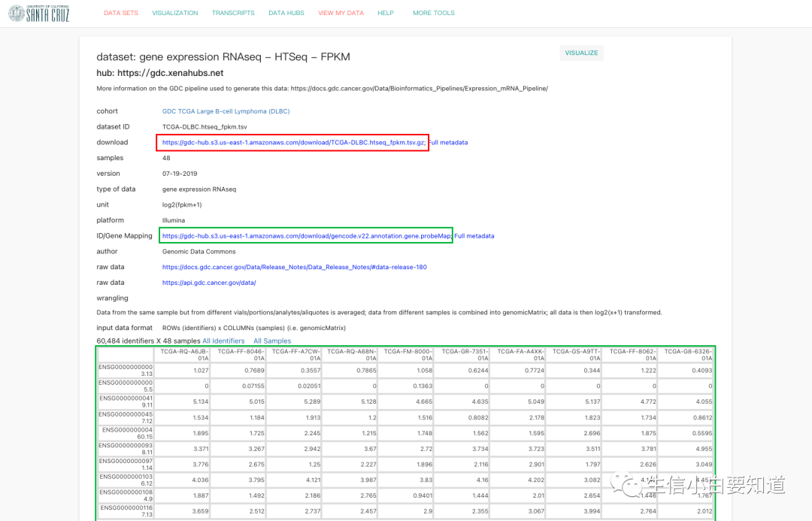The height and width of the screenshot is (521, 812).
Task: Click row identifier ENSG00000001167.13
Action: click(126, 510)
